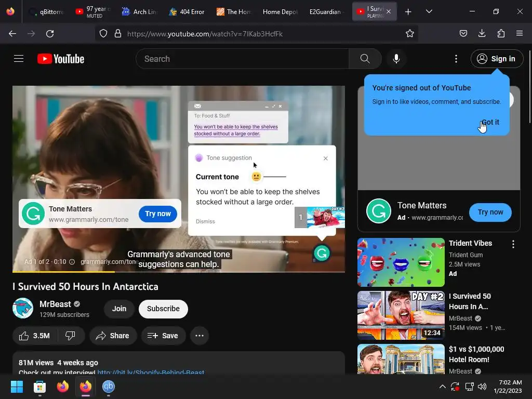The width and height of the screenshot is (532, 399).
Task: Open I Survived 50 Hours thumbnail
Action: click(x=401, y=315)
